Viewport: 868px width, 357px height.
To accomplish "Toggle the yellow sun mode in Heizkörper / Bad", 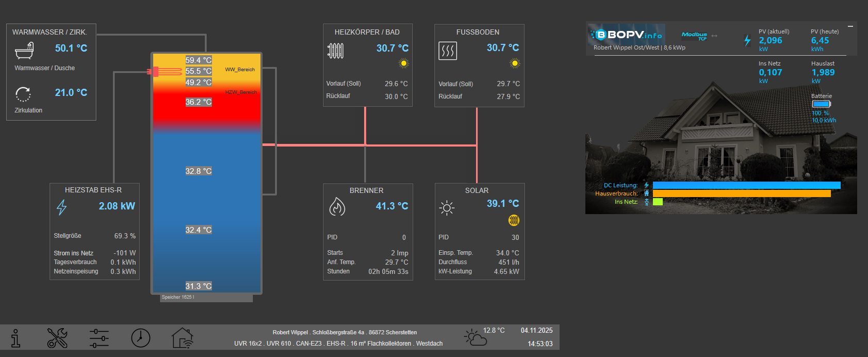I will [x=404, y=63].
